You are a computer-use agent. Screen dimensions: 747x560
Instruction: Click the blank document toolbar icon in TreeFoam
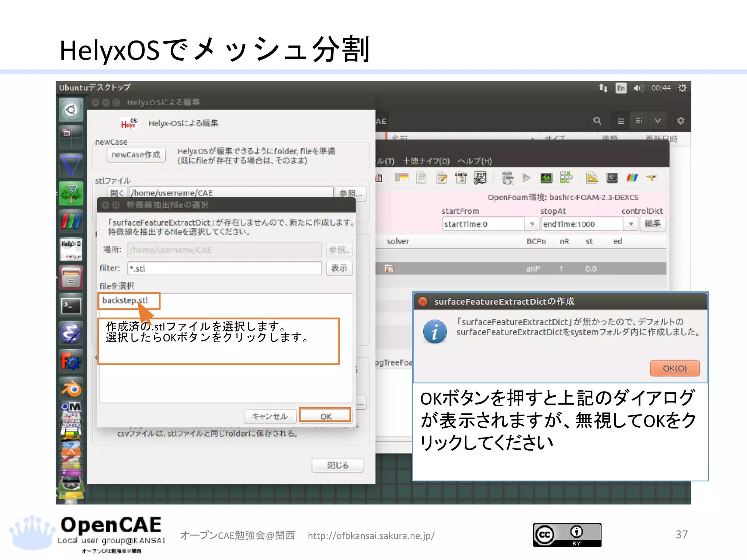pos(422,178)
